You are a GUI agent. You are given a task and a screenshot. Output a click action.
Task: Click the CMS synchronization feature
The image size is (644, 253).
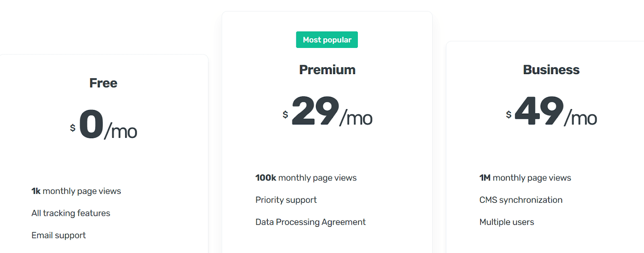tap(521, 200)
